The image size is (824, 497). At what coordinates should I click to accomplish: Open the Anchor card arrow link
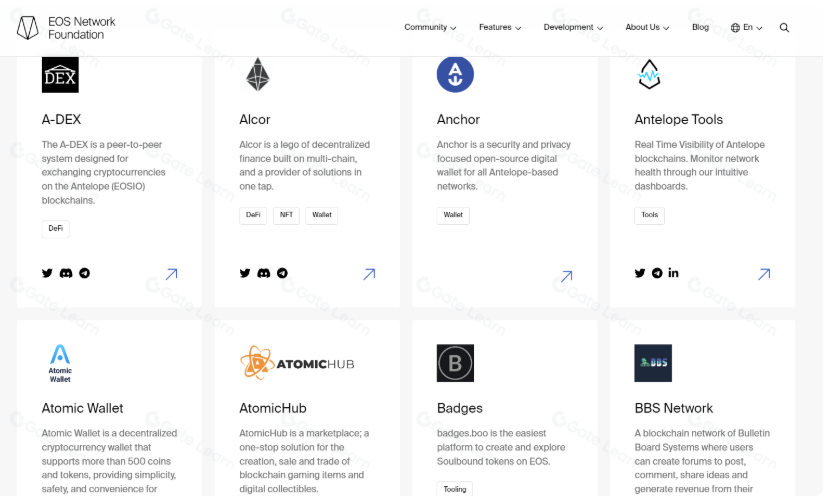(x=566, y=276)
